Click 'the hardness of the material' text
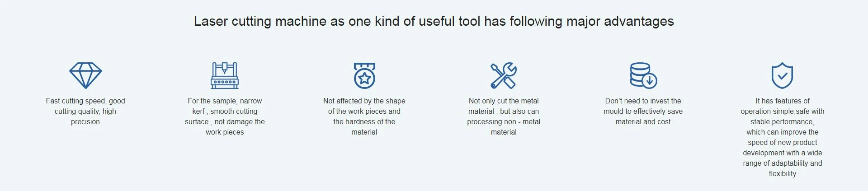 pyautogui.click(x=364, y=127)
